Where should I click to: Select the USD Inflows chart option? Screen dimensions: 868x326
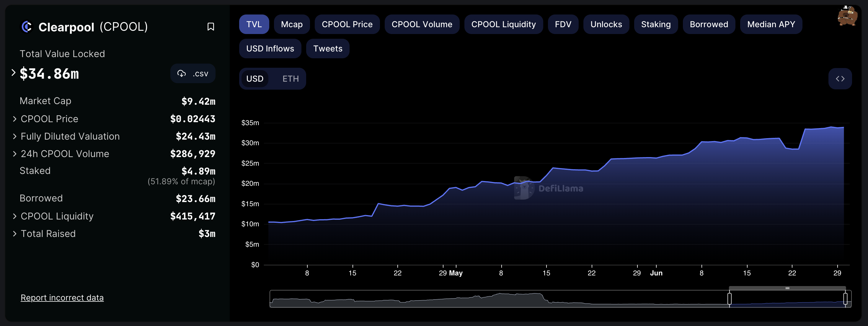tap(270, 49)
